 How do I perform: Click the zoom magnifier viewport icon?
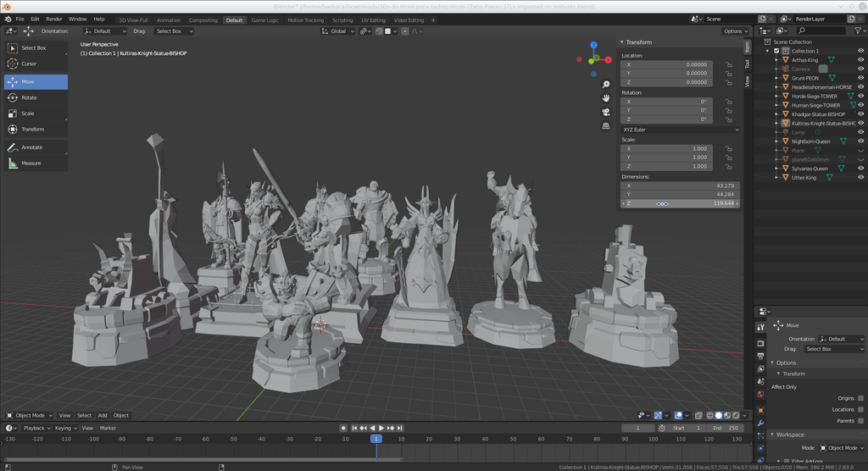(606, 85)
